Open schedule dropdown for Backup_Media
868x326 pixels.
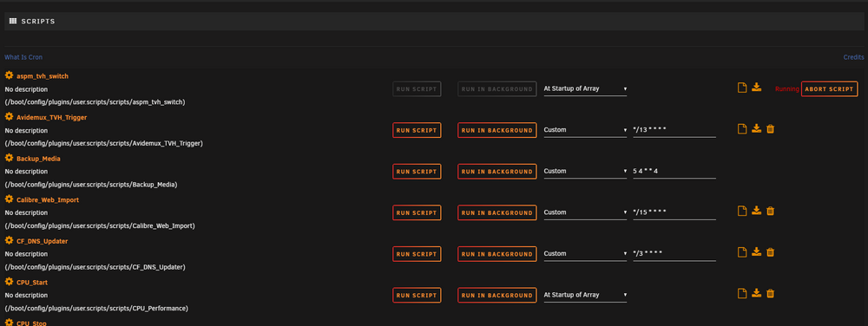coord(585,172)
